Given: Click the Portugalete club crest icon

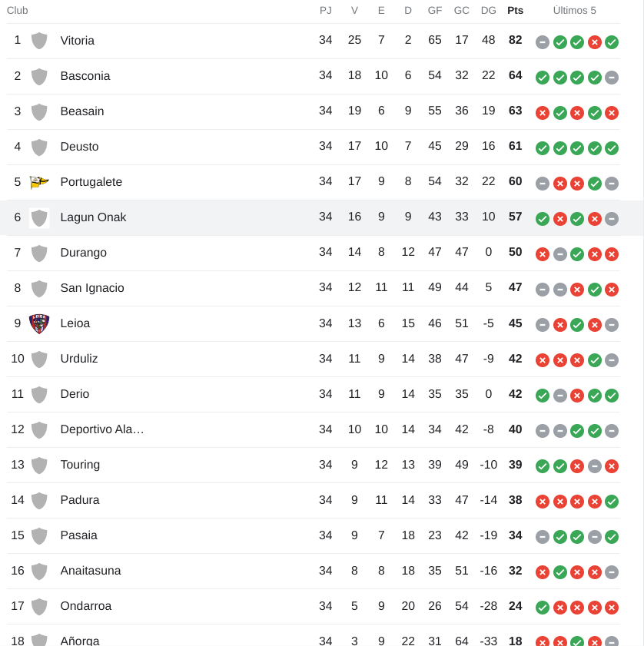Looking at the screenshot, I should pos(39,182).
